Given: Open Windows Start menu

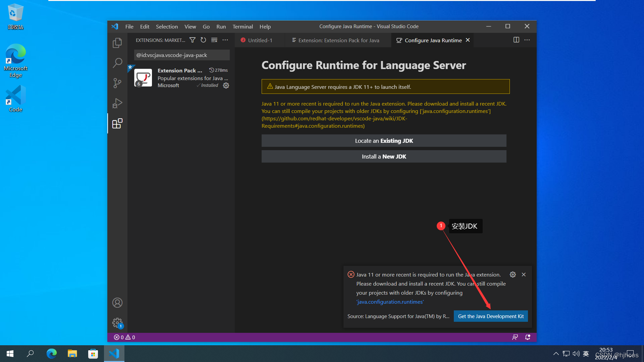Looking at the screenshot, I should 10,354.
